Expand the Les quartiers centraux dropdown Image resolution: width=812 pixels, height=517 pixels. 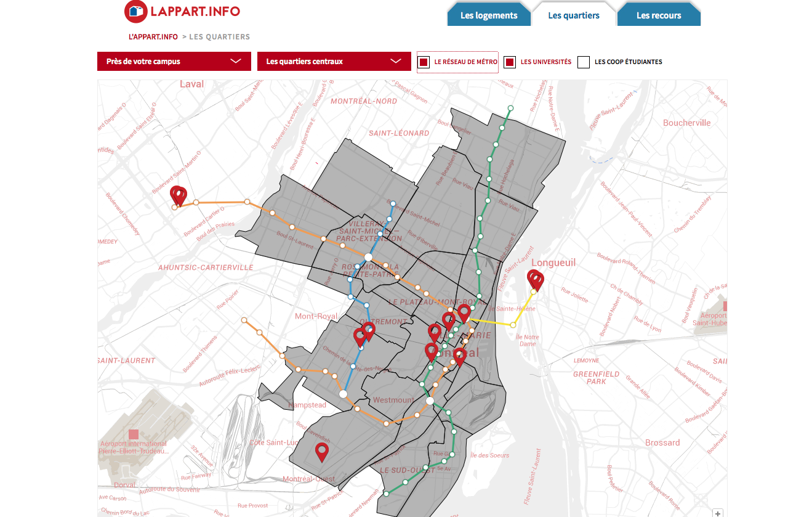pos(334,62)
